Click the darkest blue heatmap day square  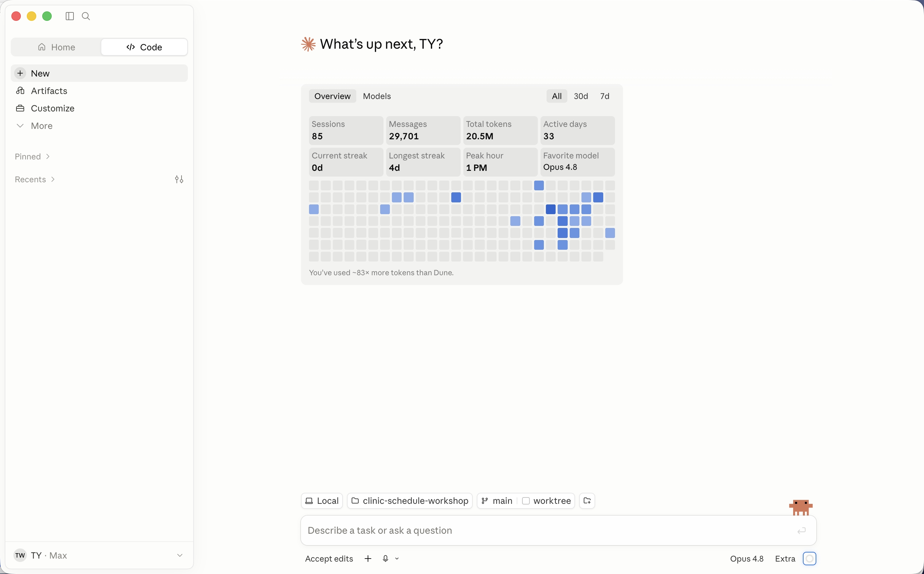[551, 209]
